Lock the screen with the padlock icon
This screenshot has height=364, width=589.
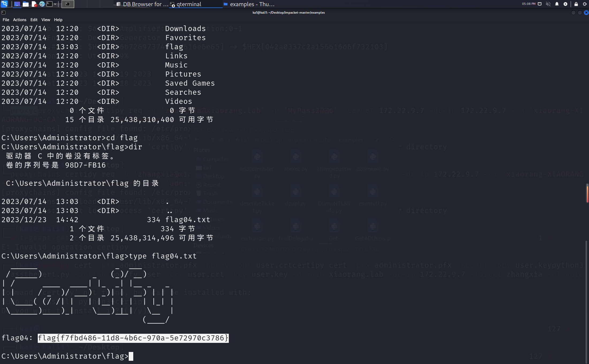coord(576,4)
